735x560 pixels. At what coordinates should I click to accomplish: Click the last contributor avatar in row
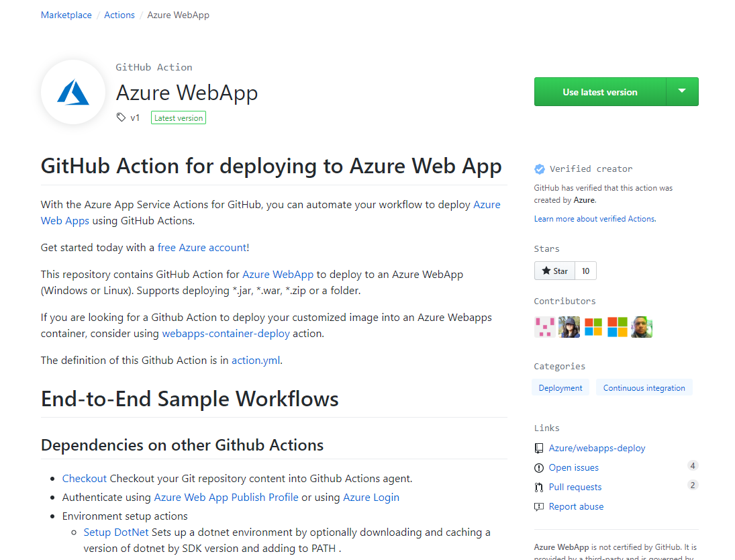point(642,327)
